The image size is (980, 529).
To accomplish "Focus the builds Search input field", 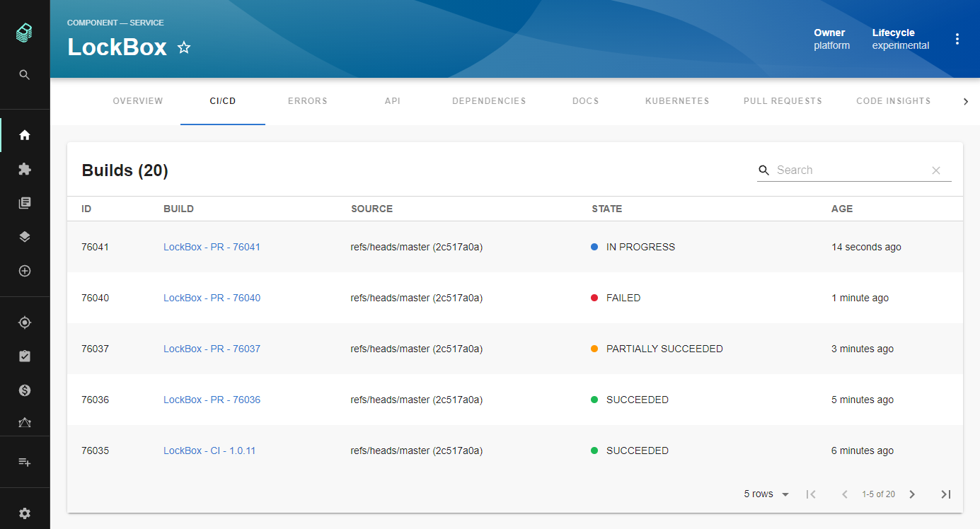I will [851, 170].
